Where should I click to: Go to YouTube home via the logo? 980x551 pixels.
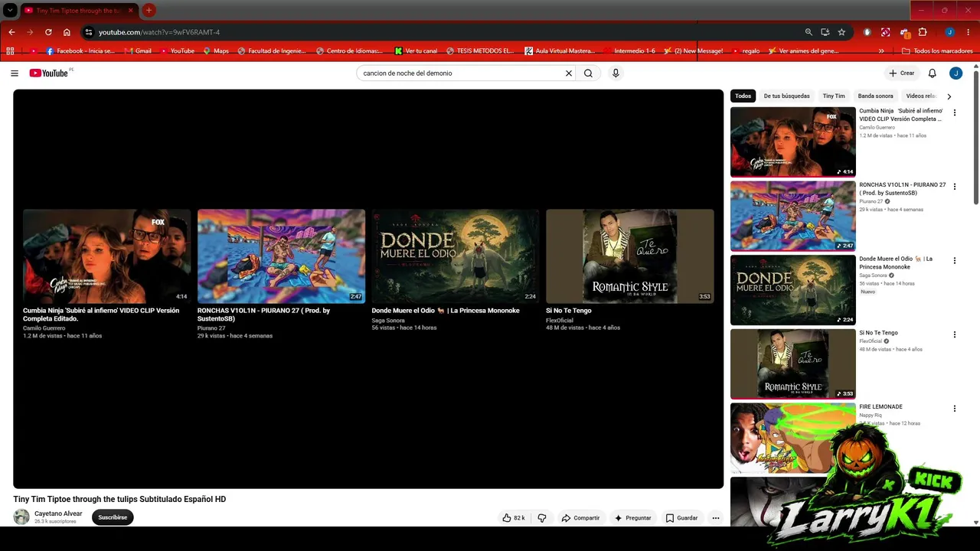coord(51,73)
